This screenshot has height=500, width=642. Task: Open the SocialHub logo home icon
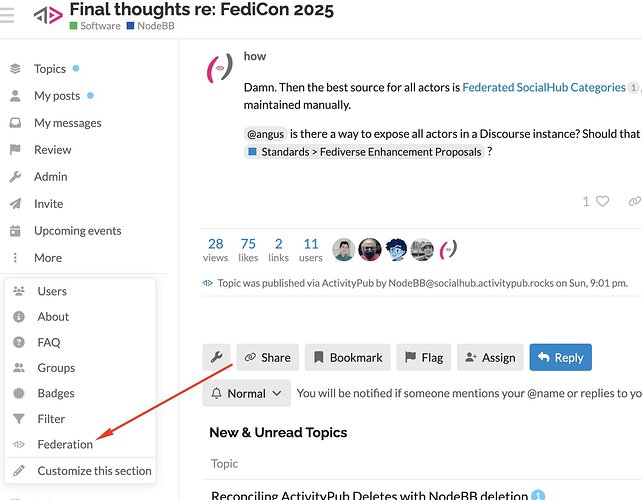tap(48, 16)
